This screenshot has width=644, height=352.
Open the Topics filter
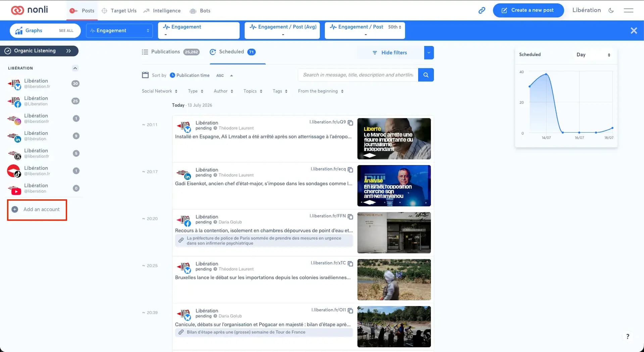(253, 91)
